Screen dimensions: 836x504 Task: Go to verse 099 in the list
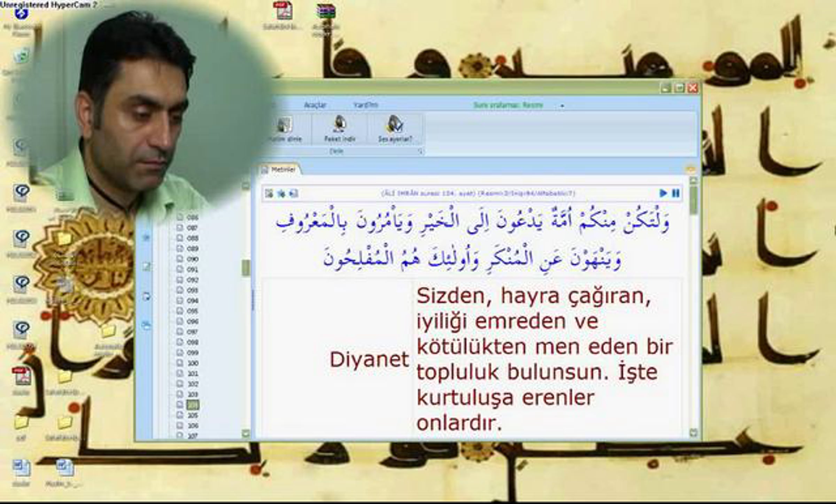(192, 353)
